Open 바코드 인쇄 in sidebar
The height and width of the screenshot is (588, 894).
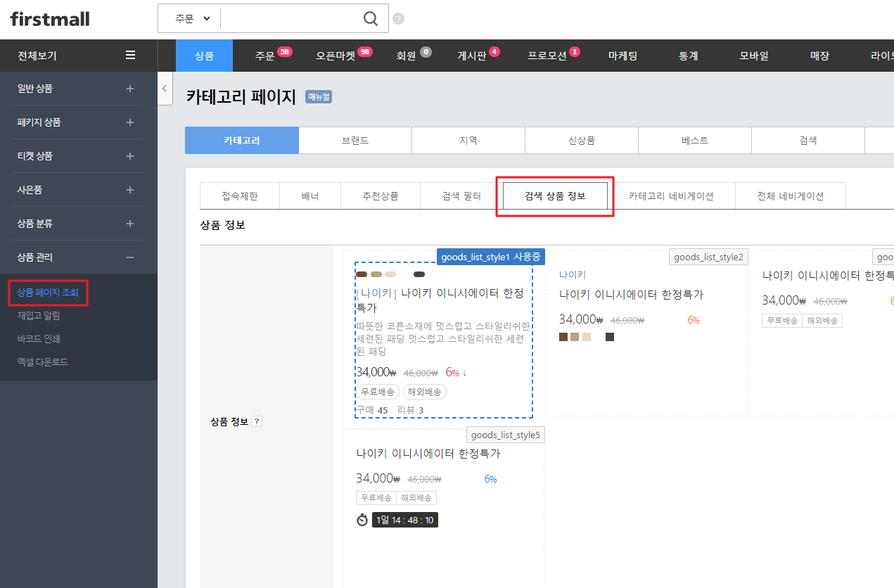[x=39, y=339]
